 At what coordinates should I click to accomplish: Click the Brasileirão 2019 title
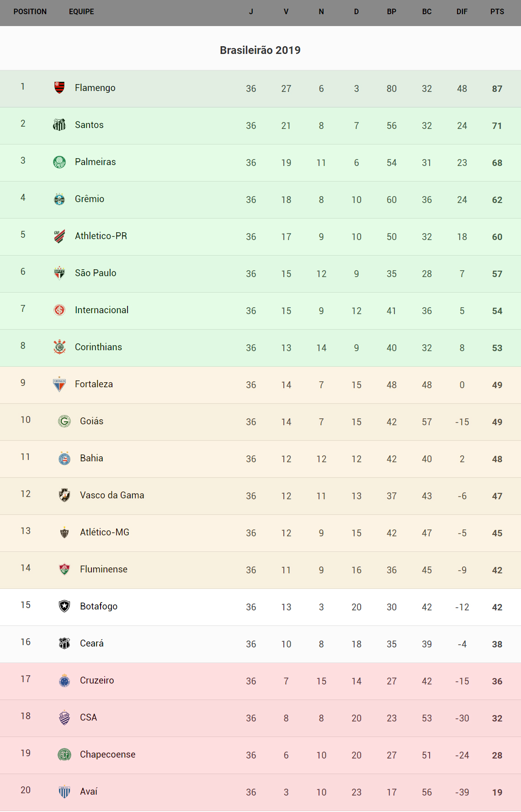pyautogui.click(x=260, y=50)
